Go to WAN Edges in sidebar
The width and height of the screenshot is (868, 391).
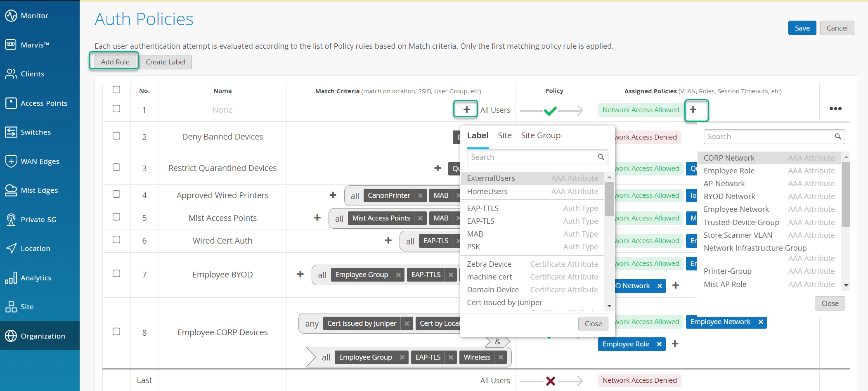coord(40,161)
